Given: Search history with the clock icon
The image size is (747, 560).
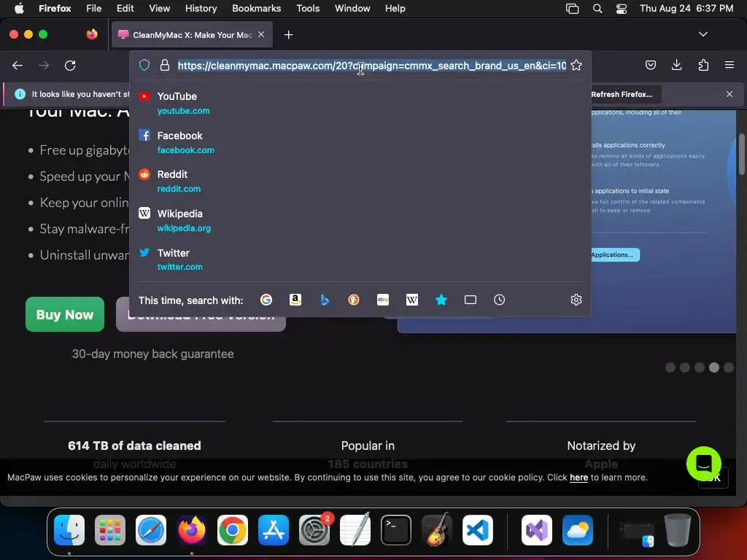Looking at the screenshot, I should click(499, 300).
